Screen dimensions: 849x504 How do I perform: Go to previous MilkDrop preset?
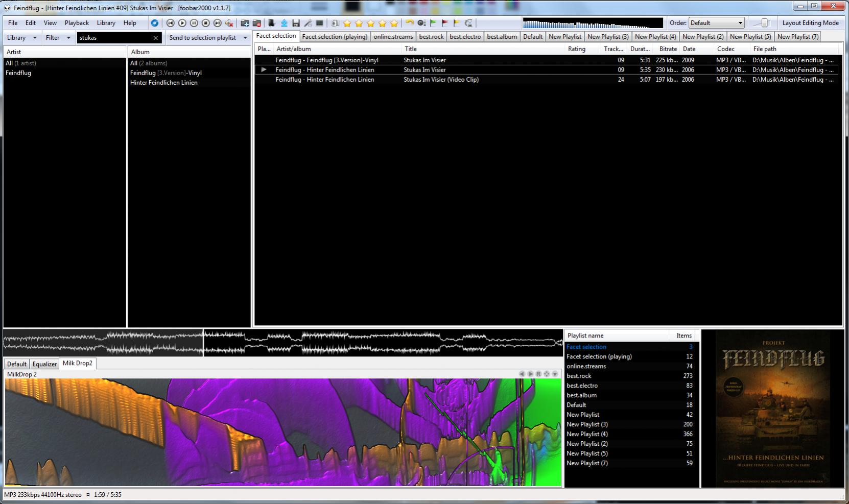pos(522,374)
